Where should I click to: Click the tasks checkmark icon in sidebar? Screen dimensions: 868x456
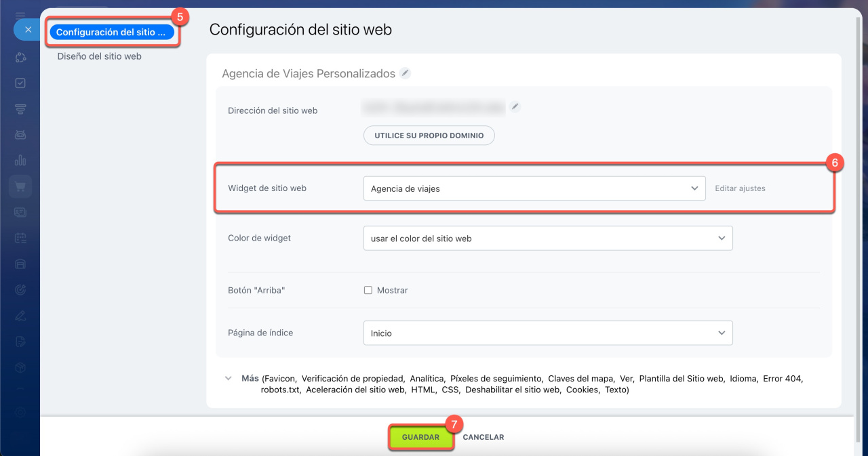(x=20, y=83)
